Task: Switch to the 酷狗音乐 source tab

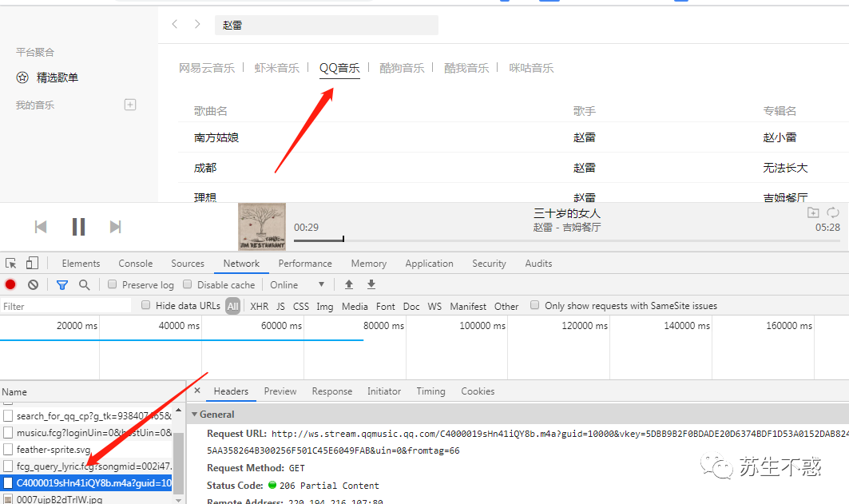Action: 402,68
